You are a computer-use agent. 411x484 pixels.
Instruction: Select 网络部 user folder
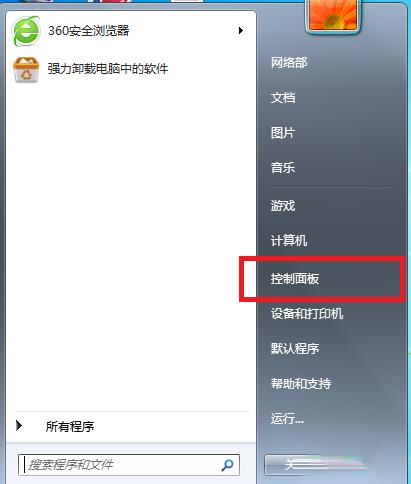coord(289,63)
